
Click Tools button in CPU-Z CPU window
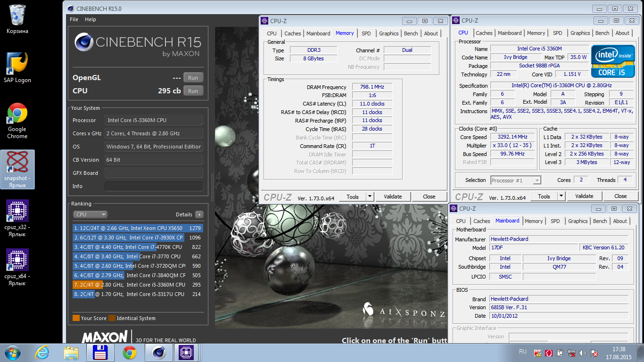[544, 197]
